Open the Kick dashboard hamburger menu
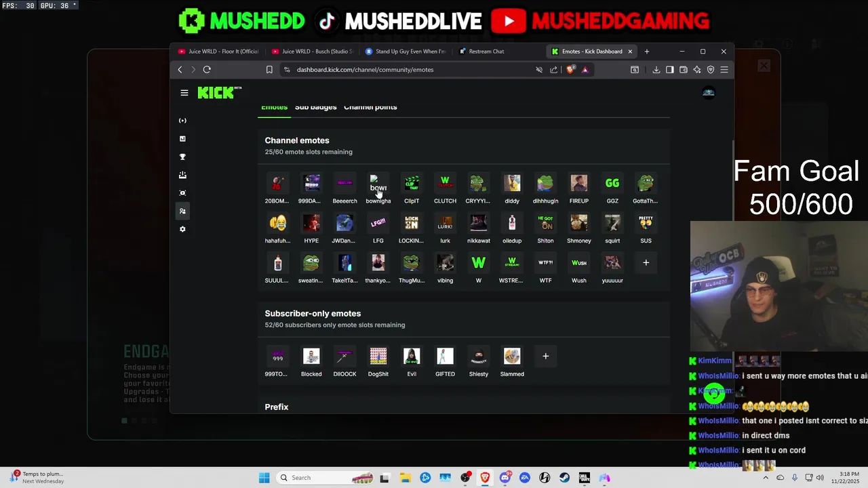Viewport: 868px width, 488px height. [x=184, y=93]
